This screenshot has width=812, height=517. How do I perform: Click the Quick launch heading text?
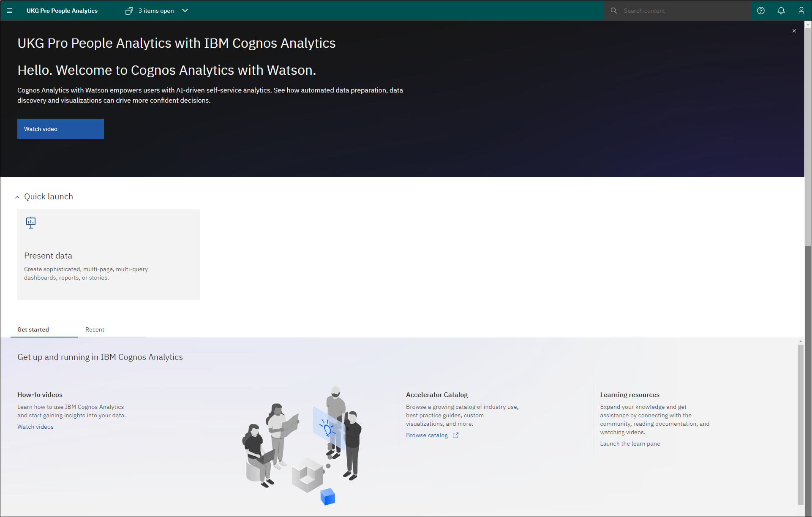[49, 196]
